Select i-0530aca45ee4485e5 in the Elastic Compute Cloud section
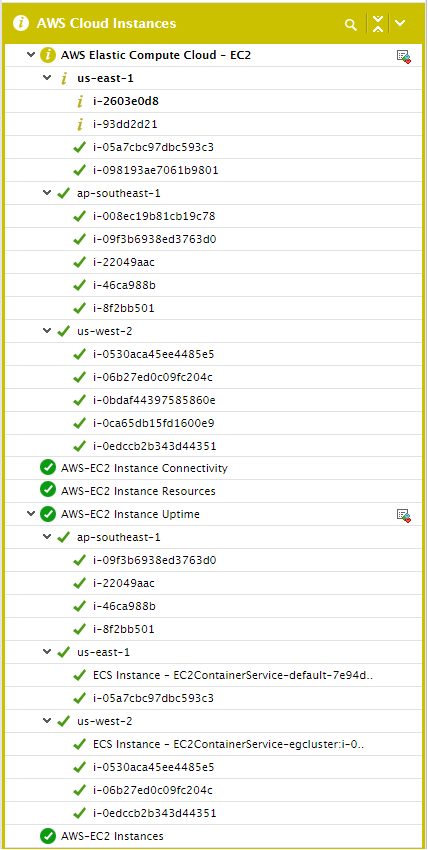428x850 pixels. [x=153, y=355]
